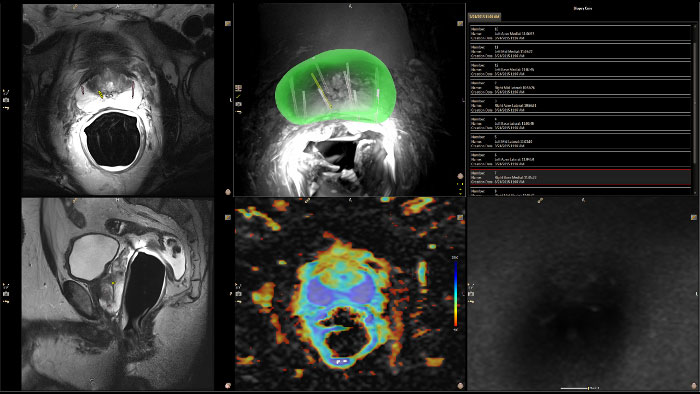Open the date tab above the biopsy core list
The height and width of the screenshot is (394, 700).
pos(484,17)
